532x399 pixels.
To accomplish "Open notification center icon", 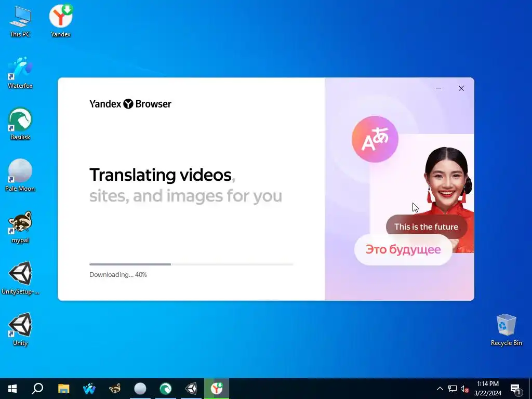I will pos(515,389).
